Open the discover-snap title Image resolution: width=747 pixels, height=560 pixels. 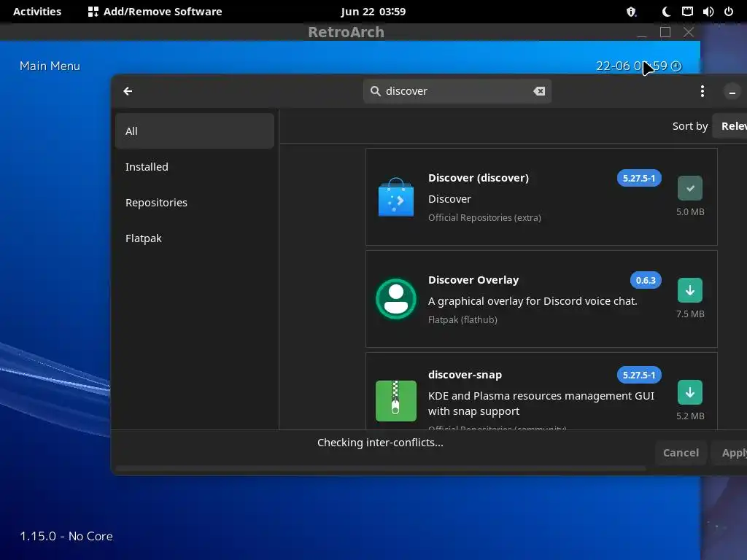coord(465,375)
